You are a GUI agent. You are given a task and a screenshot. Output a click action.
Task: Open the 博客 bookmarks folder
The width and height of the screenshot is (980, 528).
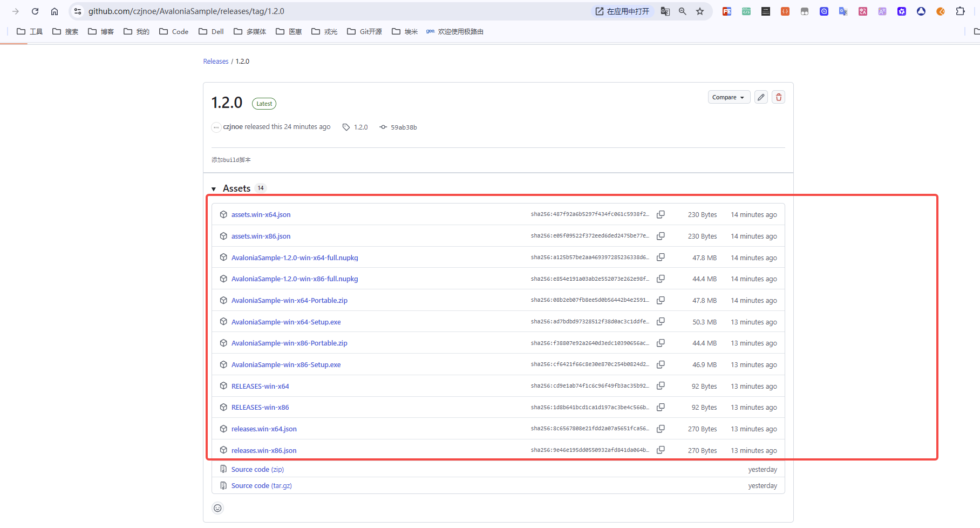101,32
